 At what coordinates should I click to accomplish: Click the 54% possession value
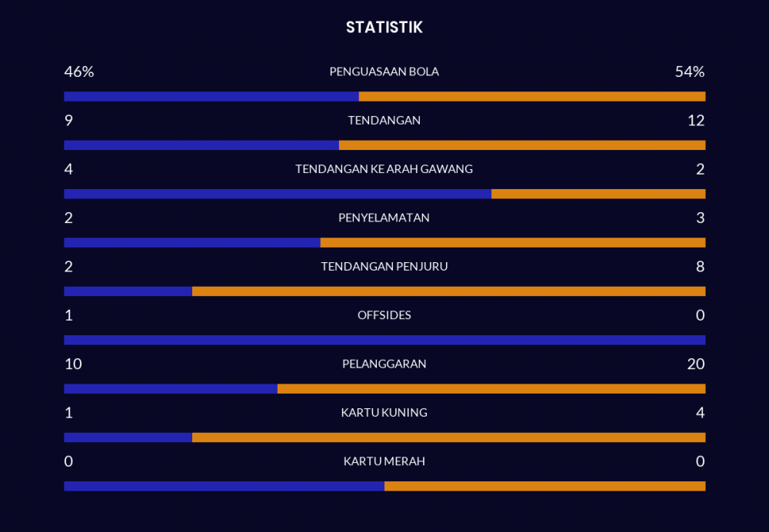click(690, 71)
